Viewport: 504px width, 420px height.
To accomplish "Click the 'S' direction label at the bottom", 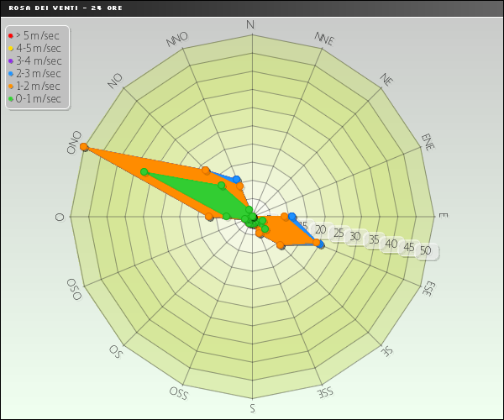I will [x=253, y=408].
